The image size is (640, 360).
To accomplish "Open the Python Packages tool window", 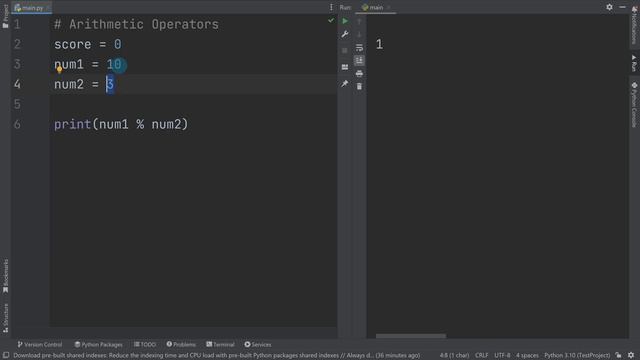I will tap(98, 345).
